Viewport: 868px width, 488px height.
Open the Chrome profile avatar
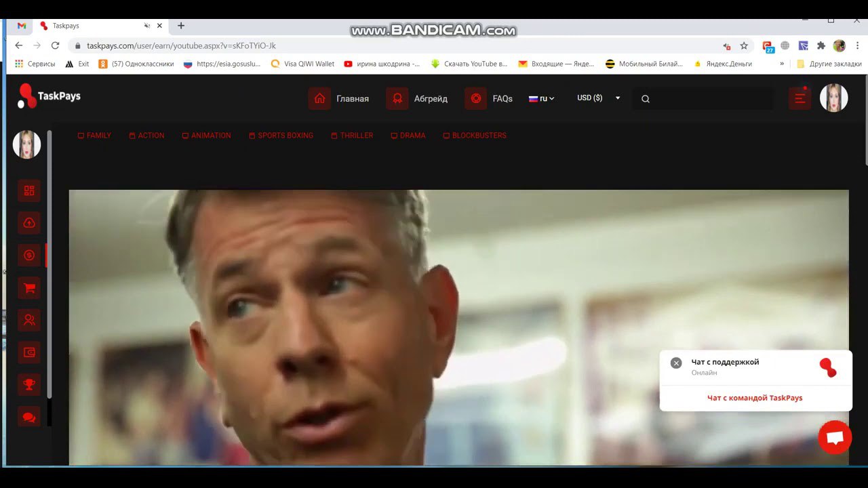point(840,45)
